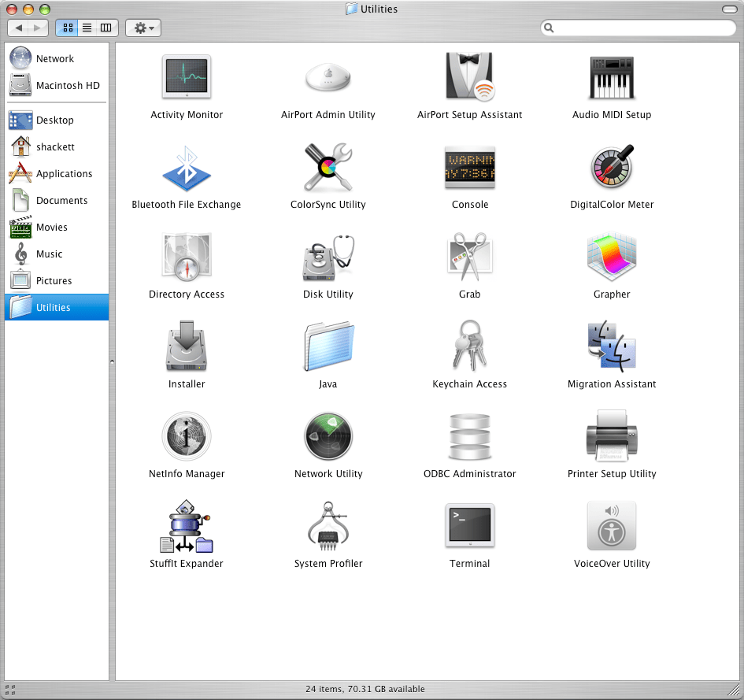Click the toolbar hide pill button
The image size is (744, 700).
pos(729,9)
